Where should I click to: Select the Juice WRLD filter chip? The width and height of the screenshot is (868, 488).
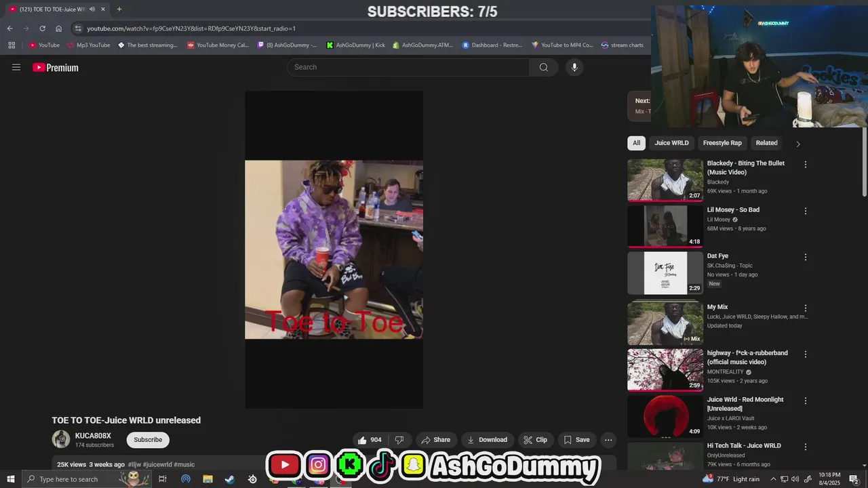(671, 143)
